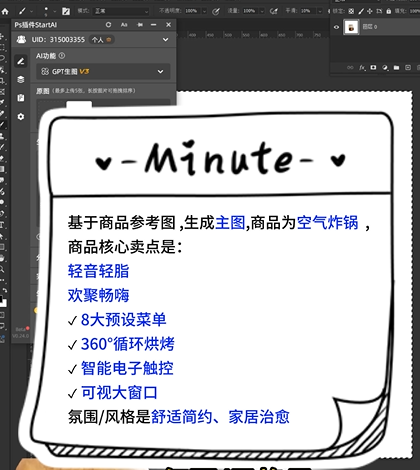This screenshot has height=470, width=420.
Task: Open StartAI clipboard tab in sidebar
Action: (x=21, y=98)
